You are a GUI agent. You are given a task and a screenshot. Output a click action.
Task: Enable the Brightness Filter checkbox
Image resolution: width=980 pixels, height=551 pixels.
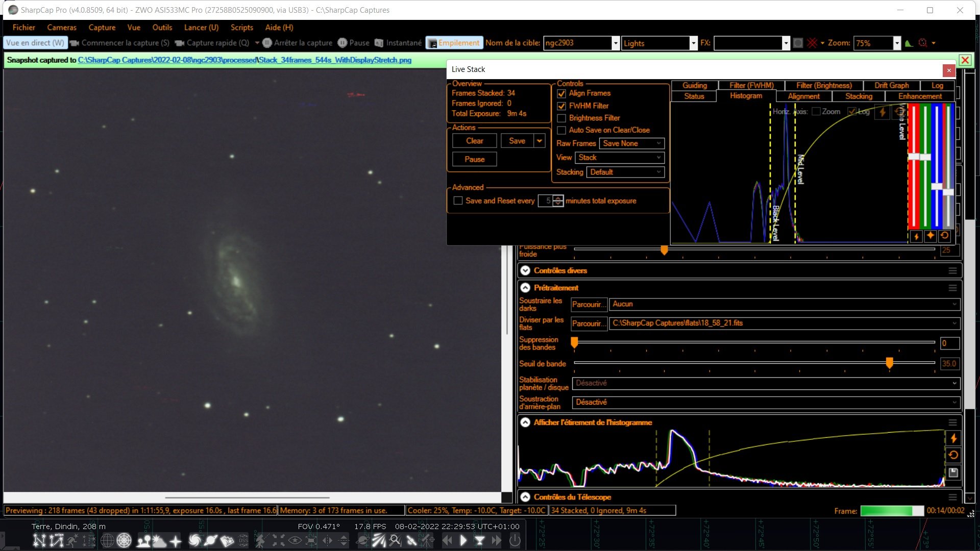coord(561,118)
